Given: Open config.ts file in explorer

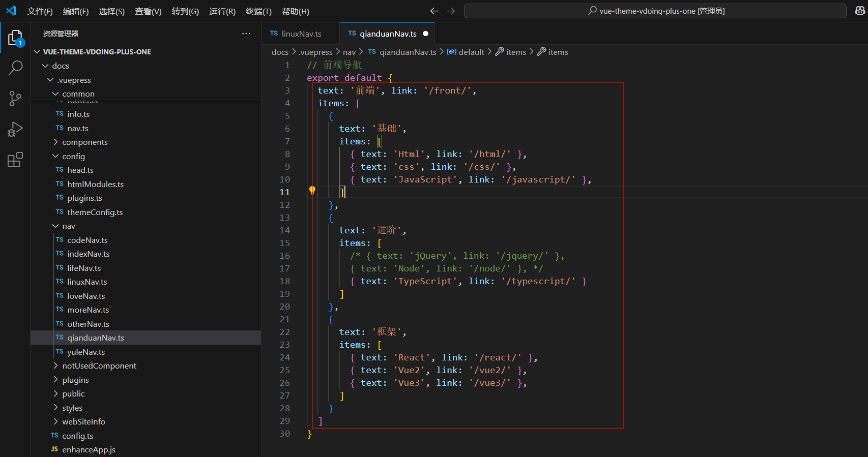Looking at the screenshot, I should [146, 436].
